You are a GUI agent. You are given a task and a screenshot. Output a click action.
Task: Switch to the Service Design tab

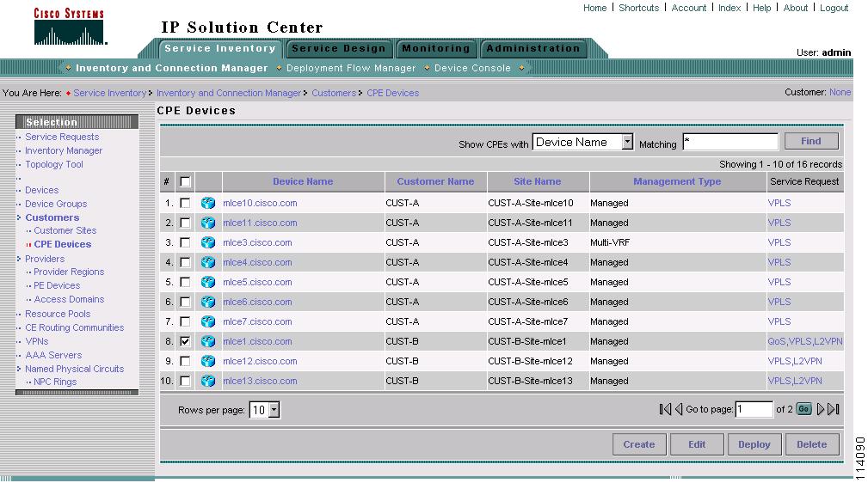pyautogui.click(x=339, y=49)
